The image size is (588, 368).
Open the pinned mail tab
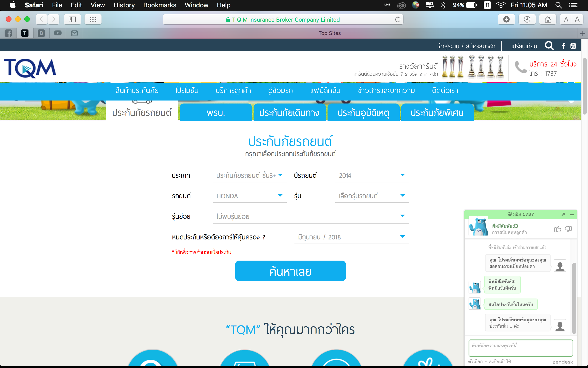point(74,33)
